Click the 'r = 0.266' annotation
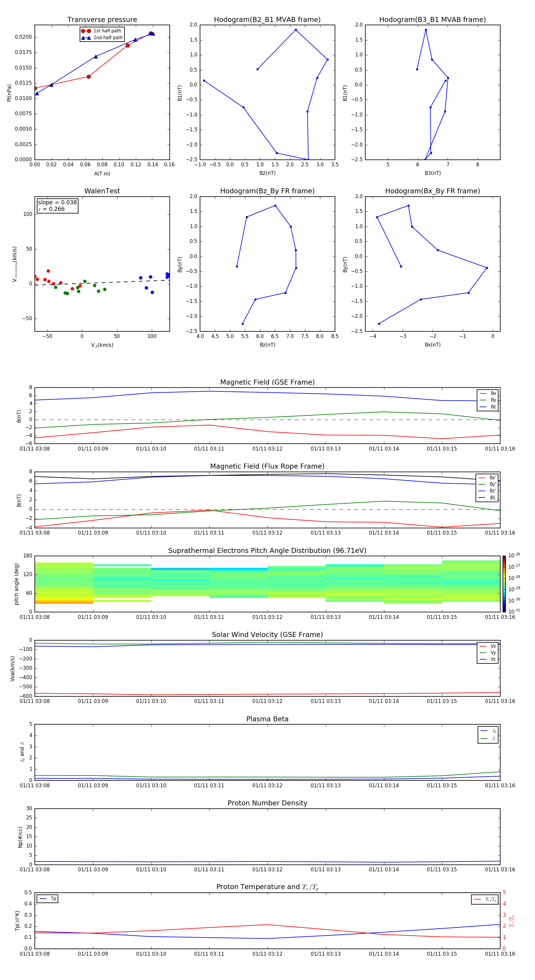Screen dimensions: 535x980 coord(51,209)
